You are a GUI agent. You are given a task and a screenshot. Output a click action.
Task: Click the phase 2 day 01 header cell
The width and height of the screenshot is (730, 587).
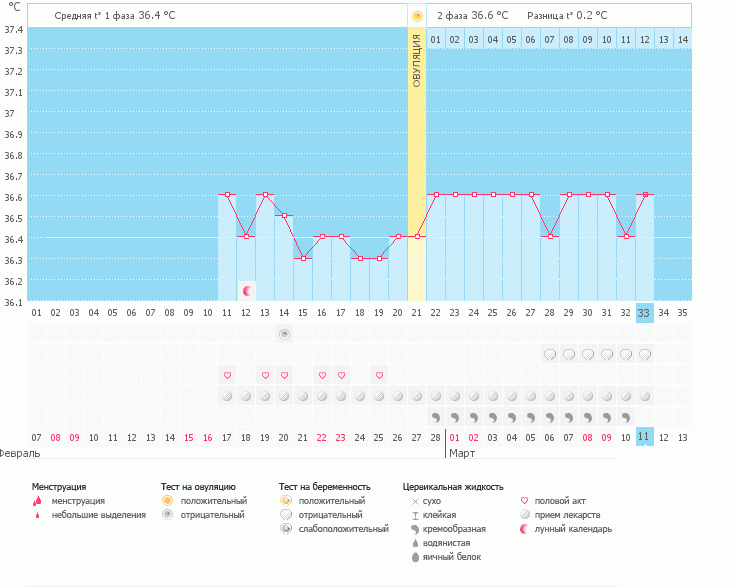pos(436,39)
